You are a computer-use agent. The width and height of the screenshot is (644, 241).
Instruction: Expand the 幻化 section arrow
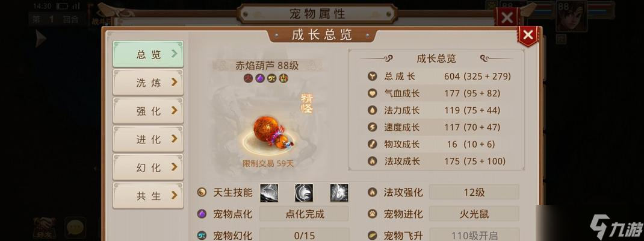click(175, 167)
